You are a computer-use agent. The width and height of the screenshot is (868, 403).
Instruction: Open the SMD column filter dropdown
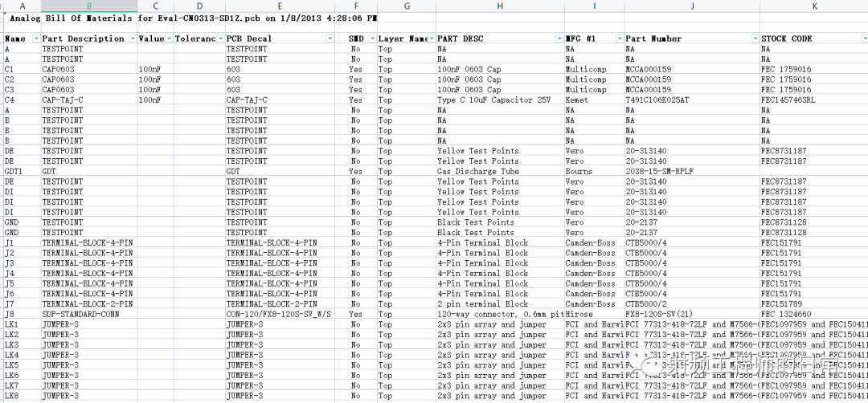[x=371, y=39]
